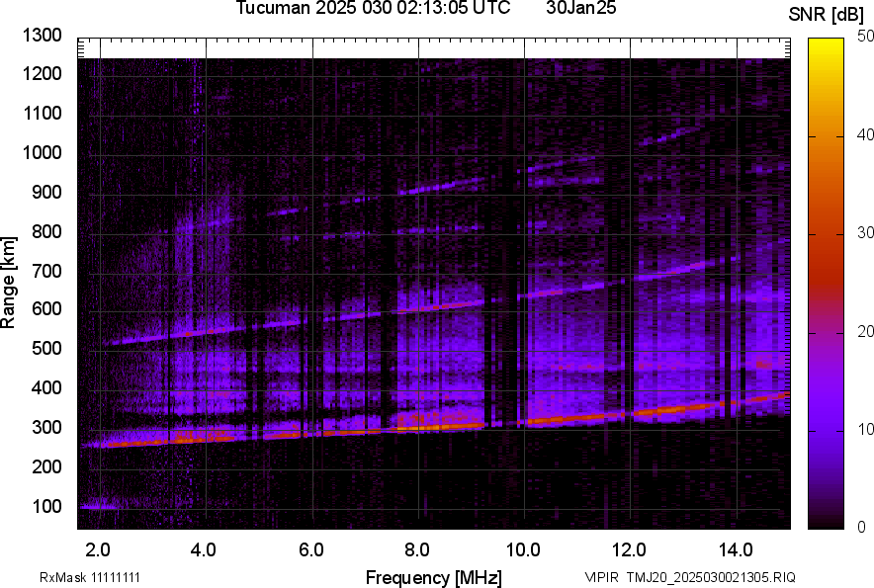Click the white tick ruler strip above the plot
The width and height of the screenshot is (874, 588).
(433, 47)
